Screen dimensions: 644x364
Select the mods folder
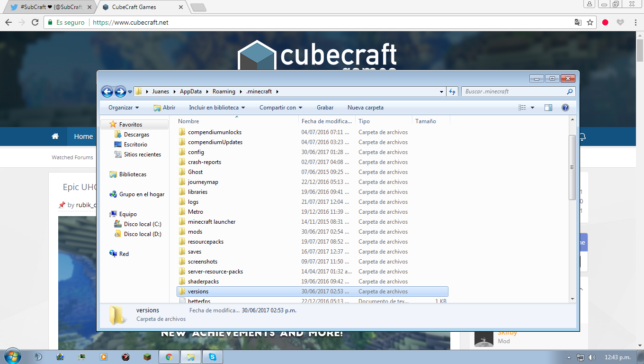tap(313, 232)
